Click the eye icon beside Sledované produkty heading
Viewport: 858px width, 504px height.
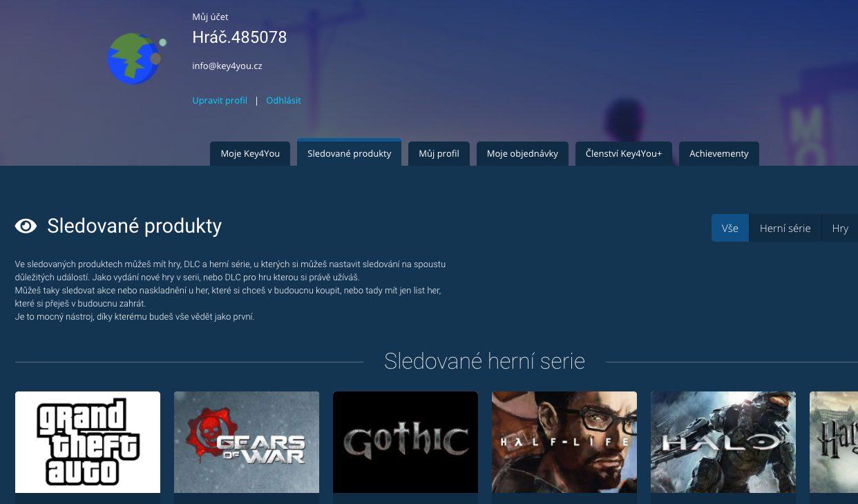tap(26, 226)
